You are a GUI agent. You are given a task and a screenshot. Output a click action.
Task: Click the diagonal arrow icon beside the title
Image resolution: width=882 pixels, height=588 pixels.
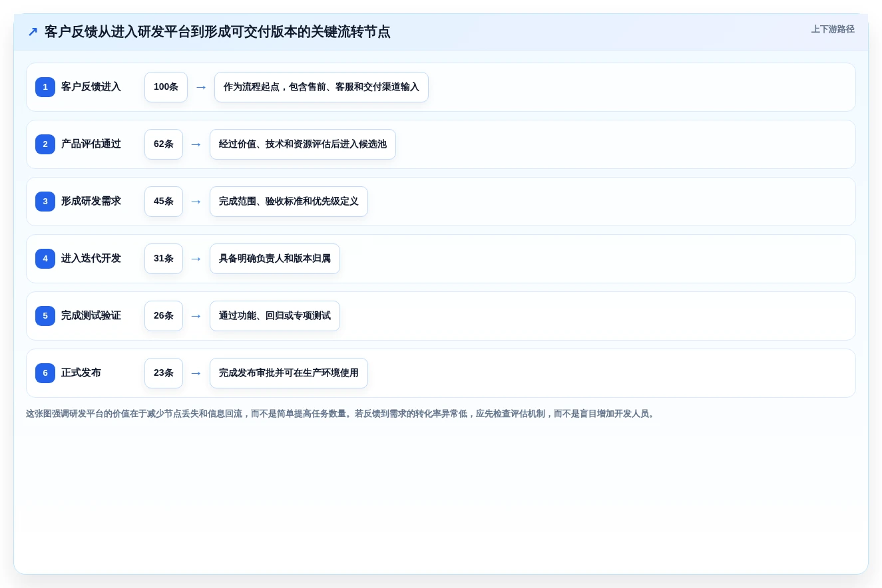click(x=33, y=32)
